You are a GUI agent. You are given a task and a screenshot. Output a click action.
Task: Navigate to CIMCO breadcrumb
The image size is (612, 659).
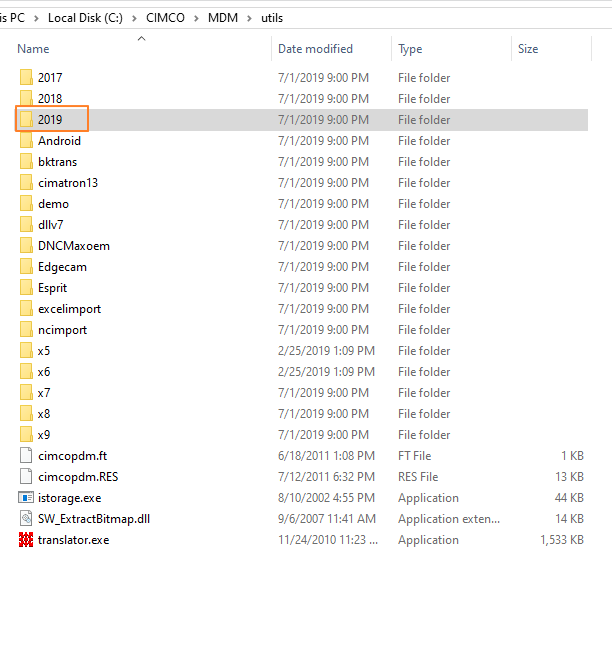pyautogui.click(x=165, y=18)
